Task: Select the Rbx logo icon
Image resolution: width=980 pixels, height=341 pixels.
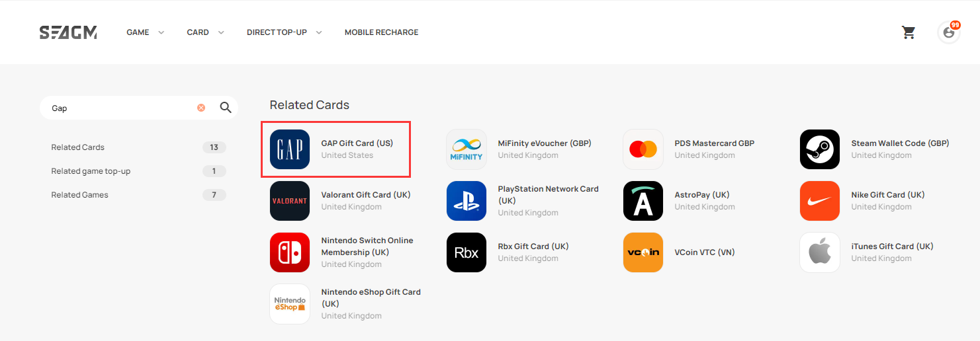Action: click(467, 252)
